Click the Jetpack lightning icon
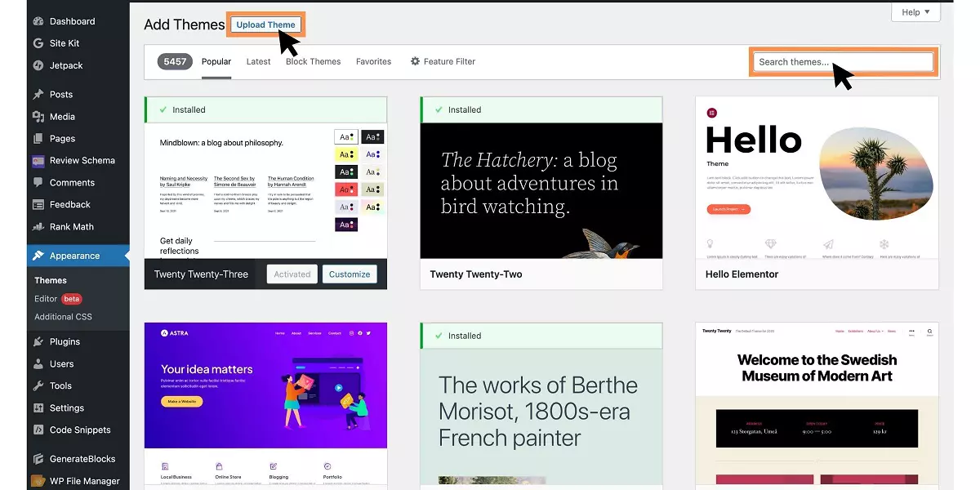This screenshot has height=490, width=980. (x=38, y=65)
